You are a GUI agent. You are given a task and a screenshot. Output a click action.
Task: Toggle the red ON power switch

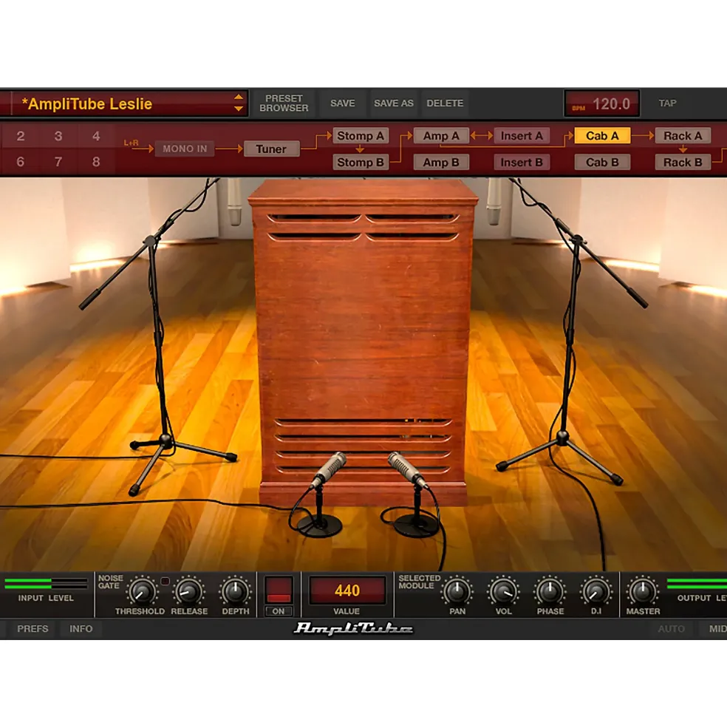[279, 590]
